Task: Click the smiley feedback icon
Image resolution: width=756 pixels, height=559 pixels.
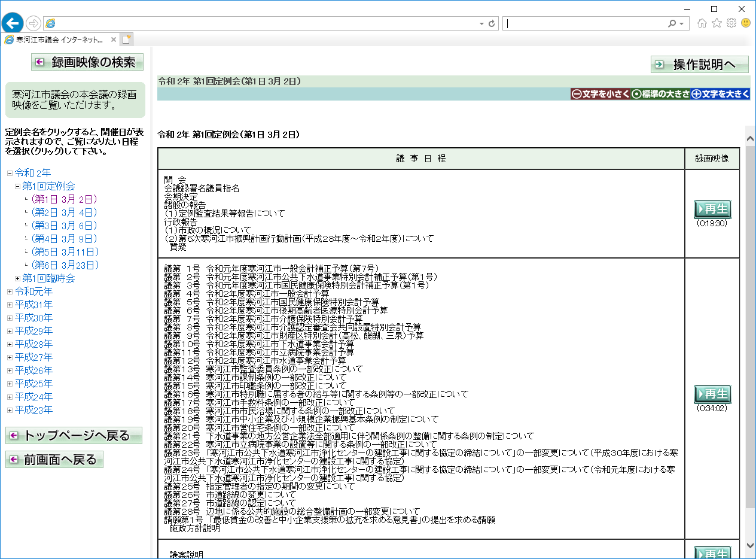Action: click(745, 23)
